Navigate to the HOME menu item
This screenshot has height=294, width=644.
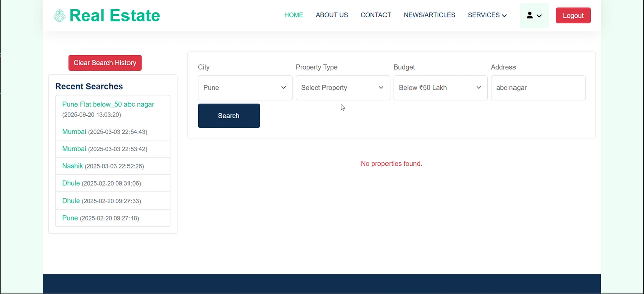pos(293,15)
